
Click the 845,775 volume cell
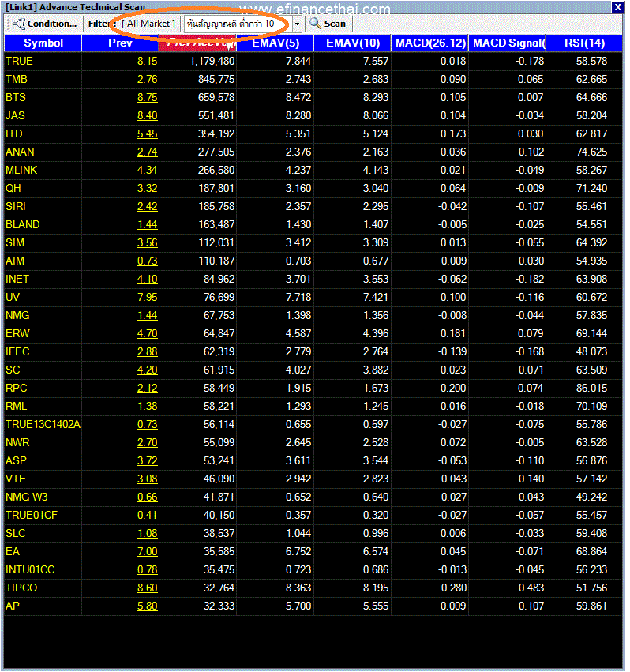[x=216, y=79]
